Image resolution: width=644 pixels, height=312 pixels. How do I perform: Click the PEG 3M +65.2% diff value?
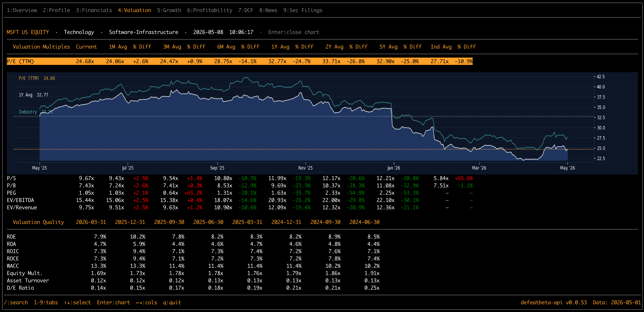click(193, 193)
